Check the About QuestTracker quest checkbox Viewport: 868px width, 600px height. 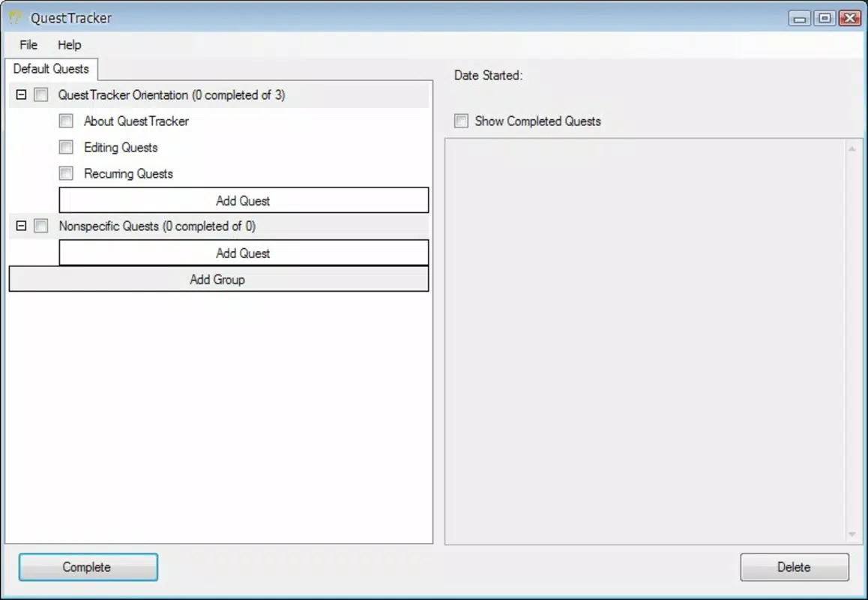click(66, 121)
